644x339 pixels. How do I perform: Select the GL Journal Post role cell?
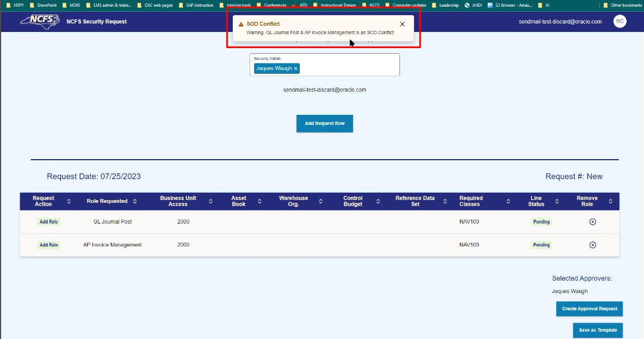tap(112, 222)
